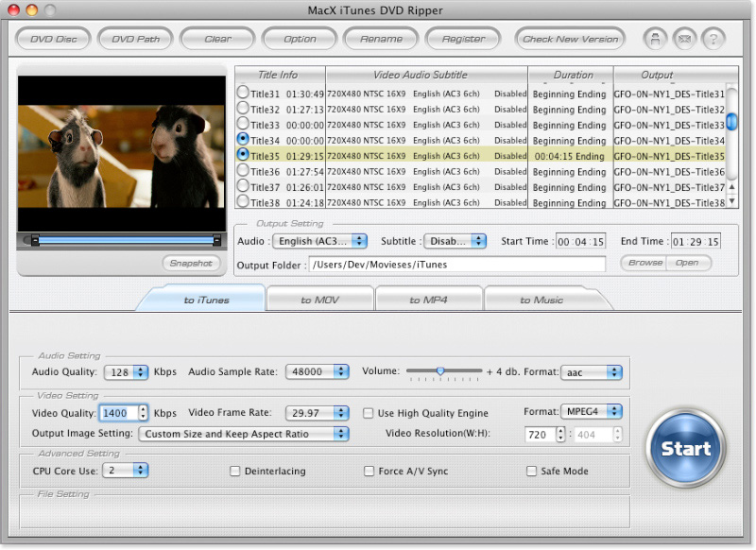
Task: Click the Video Audio Subtitle column header
Action: [x=427, y=75]
